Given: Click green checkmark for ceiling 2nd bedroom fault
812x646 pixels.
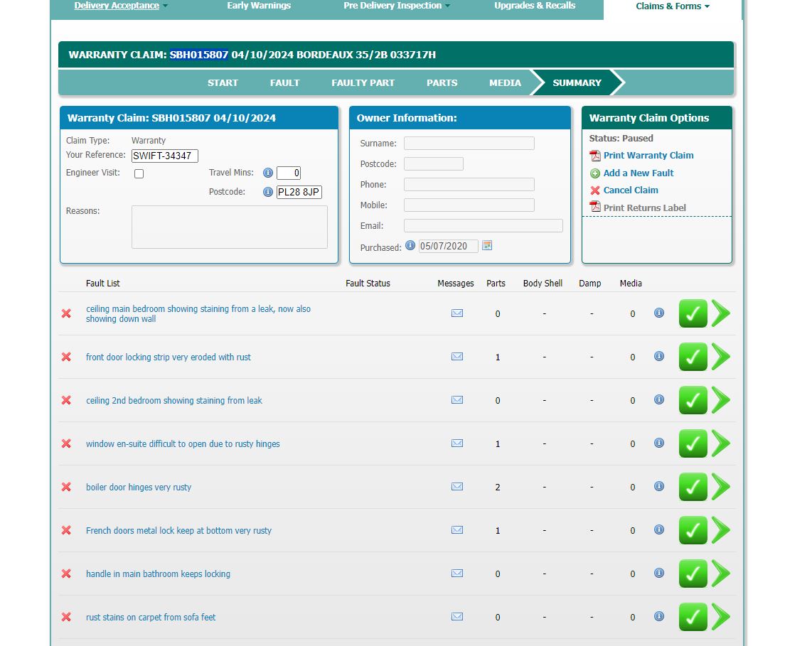Looking at the screenshot, I should 693,400.
